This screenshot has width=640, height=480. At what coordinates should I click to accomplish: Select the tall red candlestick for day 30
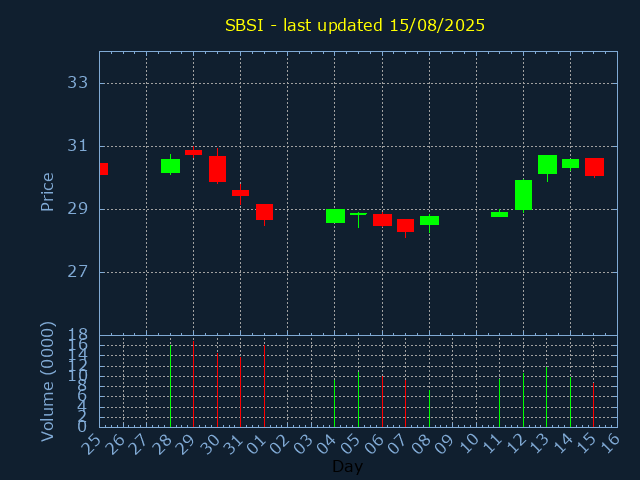[x=218, y=169]
